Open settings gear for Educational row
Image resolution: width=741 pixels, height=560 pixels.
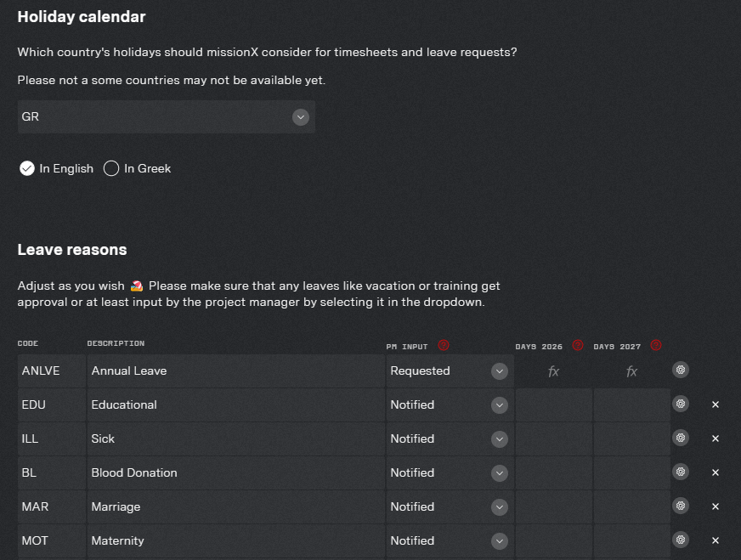point(681,404)
